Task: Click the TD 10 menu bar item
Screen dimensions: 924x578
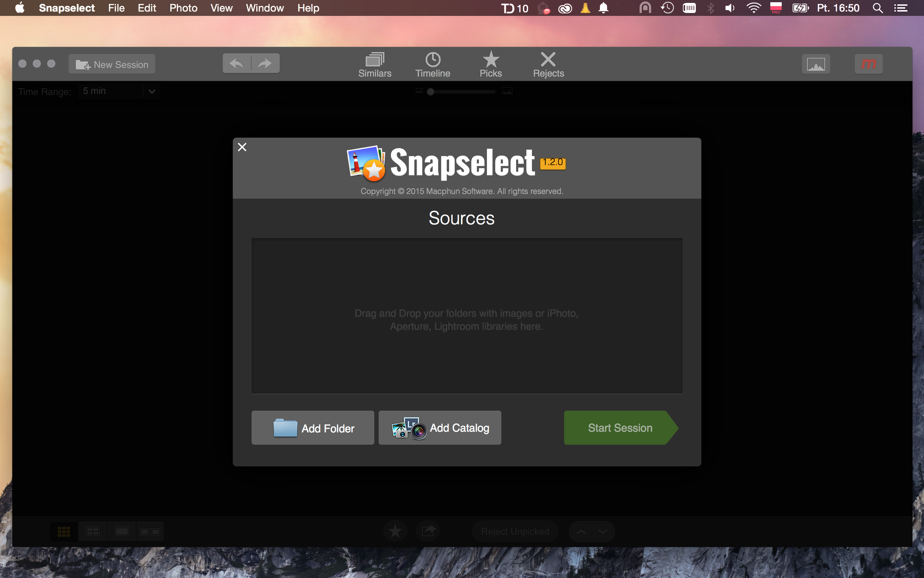Action: (x=515, y=8)
